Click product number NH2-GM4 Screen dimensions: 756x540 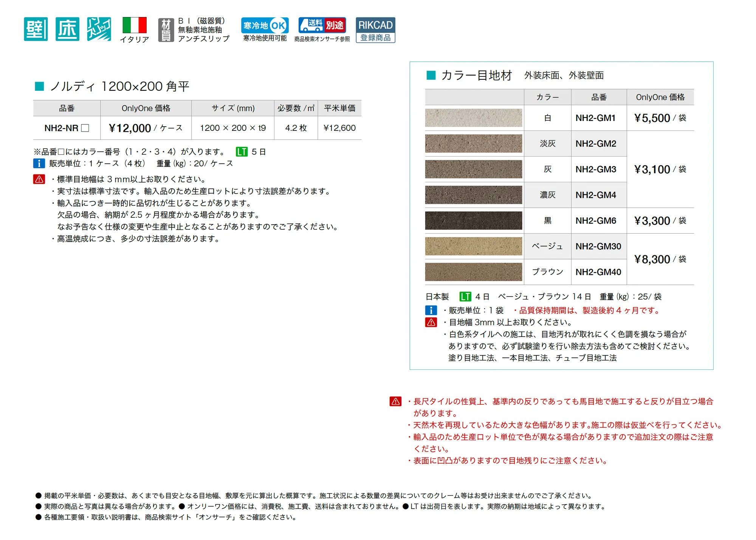[x=596, y=195]
